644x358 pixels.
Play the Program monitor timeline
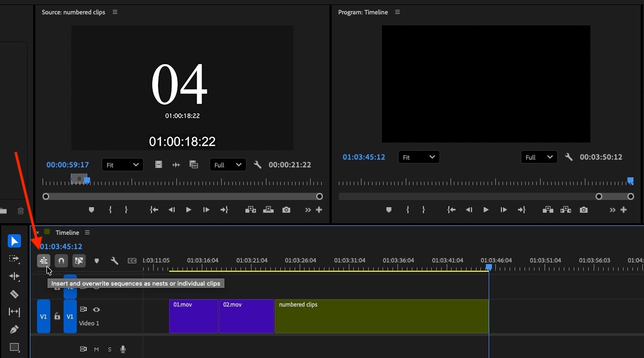(486, 210)
